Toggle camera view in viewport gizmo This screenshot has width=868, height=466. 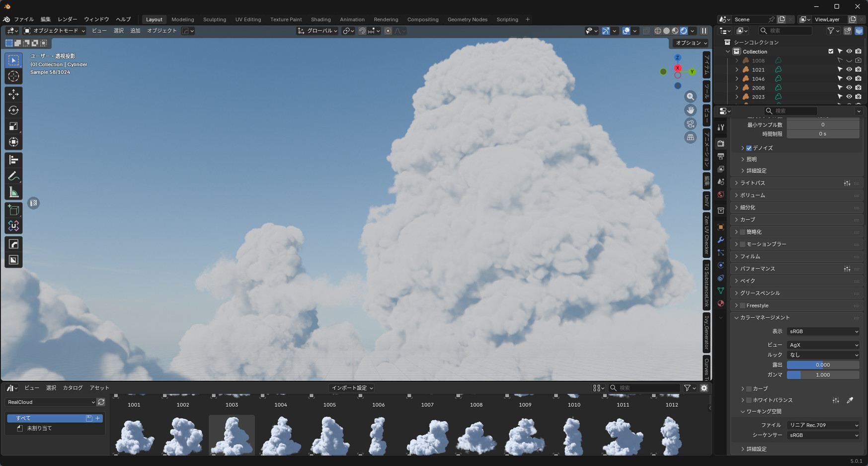690,124
